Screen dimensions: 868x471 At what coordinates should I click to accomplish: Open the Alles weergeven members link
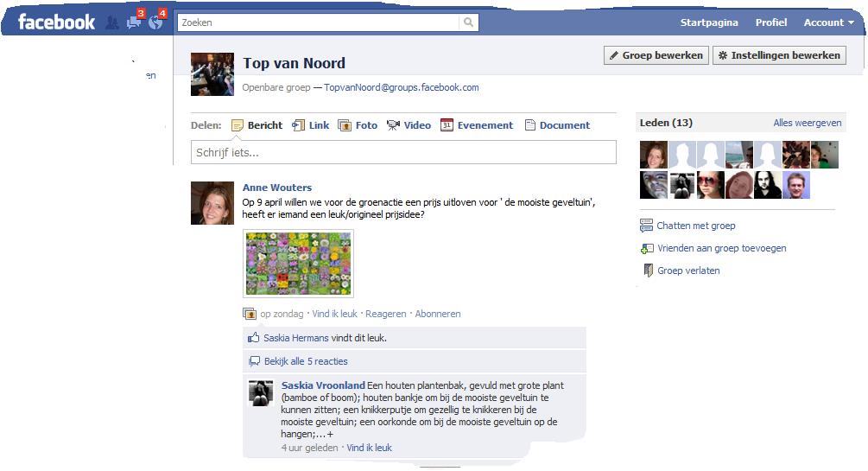(807, 123)
